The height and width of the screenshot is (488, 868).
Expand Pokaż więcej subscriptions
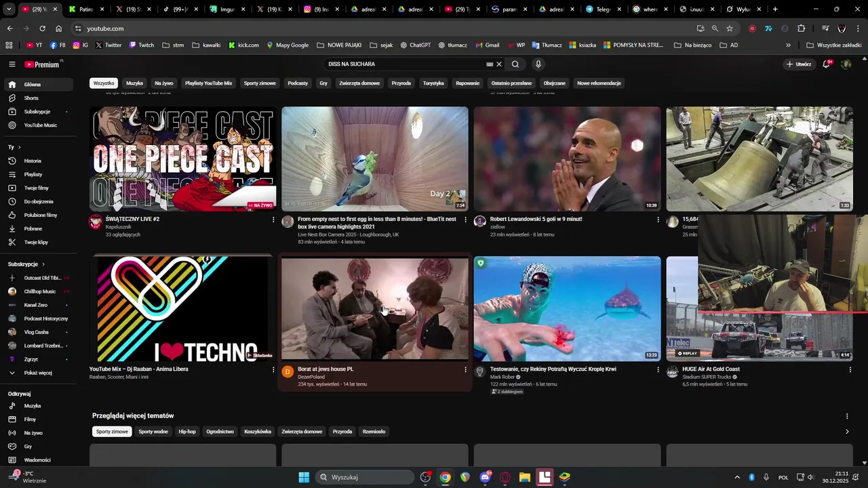click(38, 373)
